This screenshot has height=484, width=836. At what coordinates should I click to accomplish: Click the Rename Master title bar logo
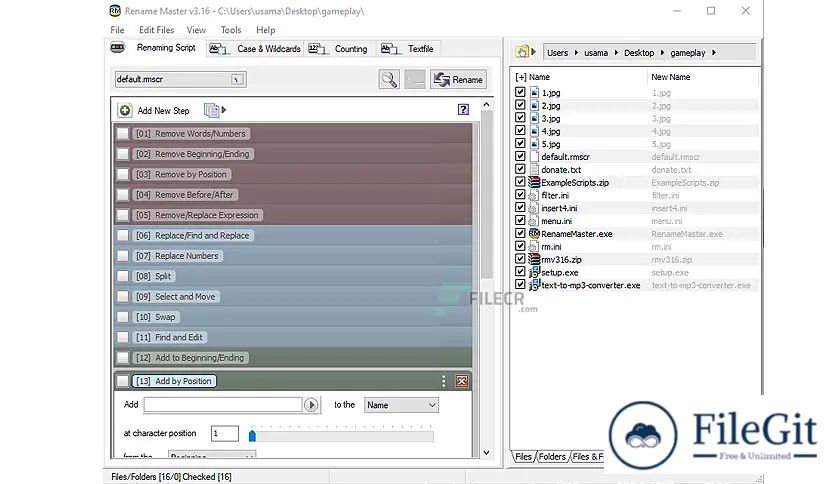click(x=115, y=11)
